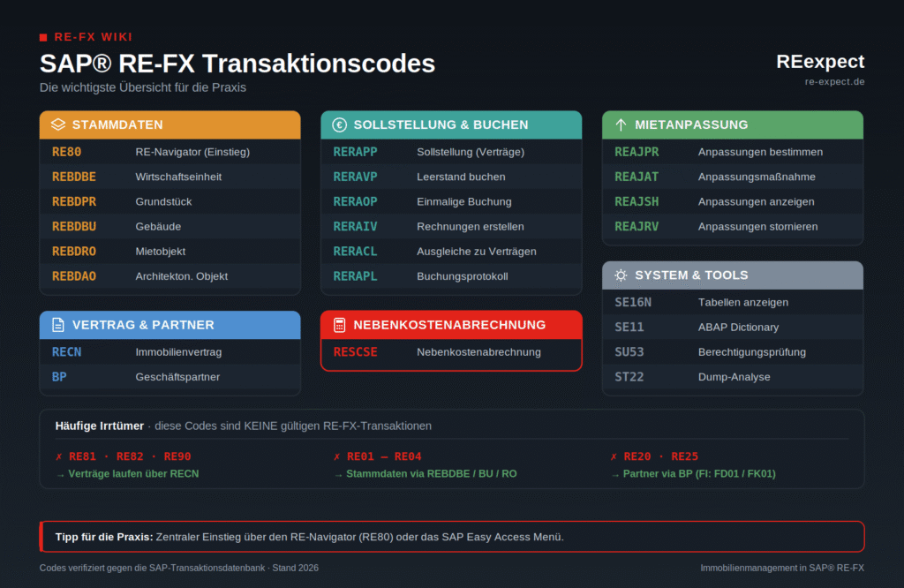Click footer 'Immobilienmanagement in SAP® RE-FX'

[x=782, y=568]
